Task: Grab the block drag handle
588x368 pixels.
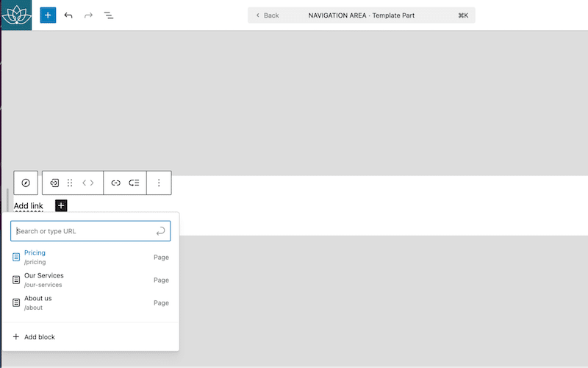Action: click(70, 183)
